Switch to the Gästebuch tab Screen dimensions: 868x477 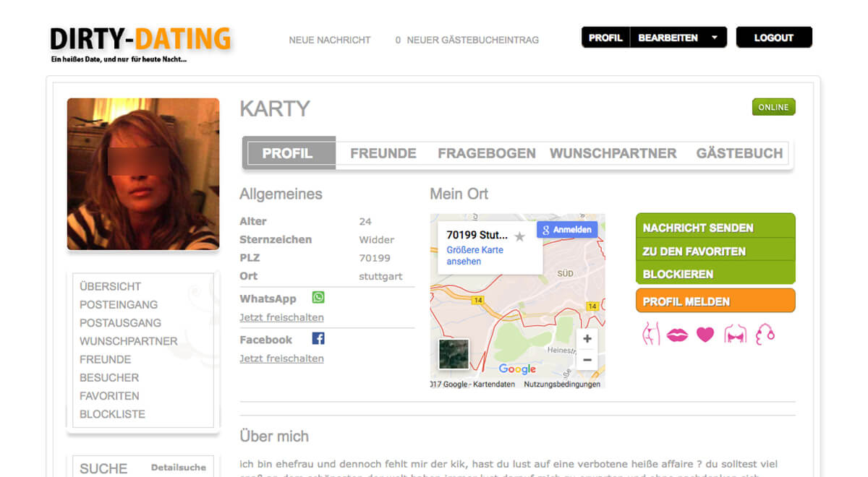coord(739,153)
